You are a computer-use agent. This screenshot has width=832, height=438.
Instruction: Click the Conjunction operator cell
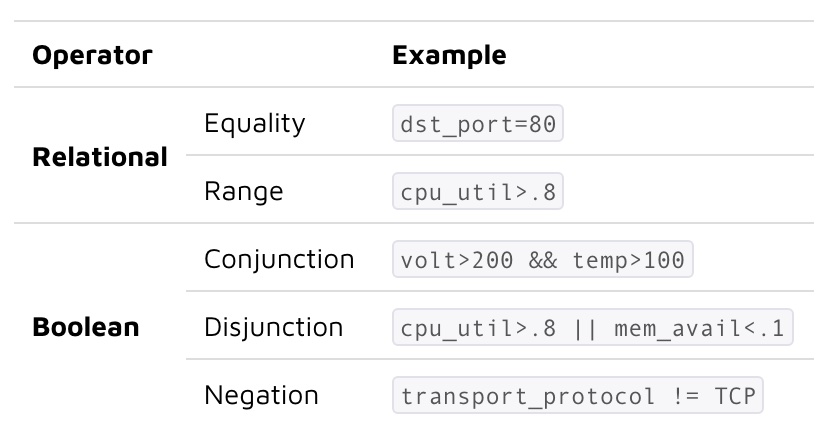pyautogui.click(x=279, y=259)
